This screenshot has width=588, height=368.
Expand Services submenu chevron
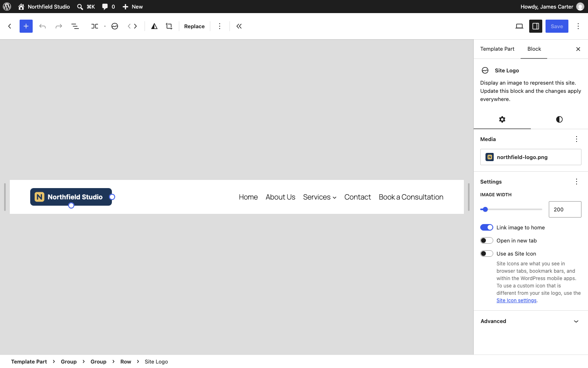pyautogui.click(x=334, y=198)
